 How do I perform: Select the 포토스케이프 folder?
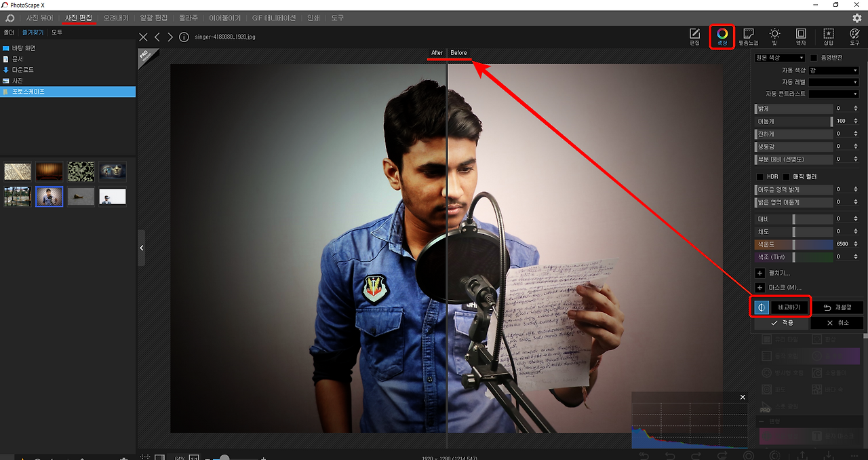68,92
